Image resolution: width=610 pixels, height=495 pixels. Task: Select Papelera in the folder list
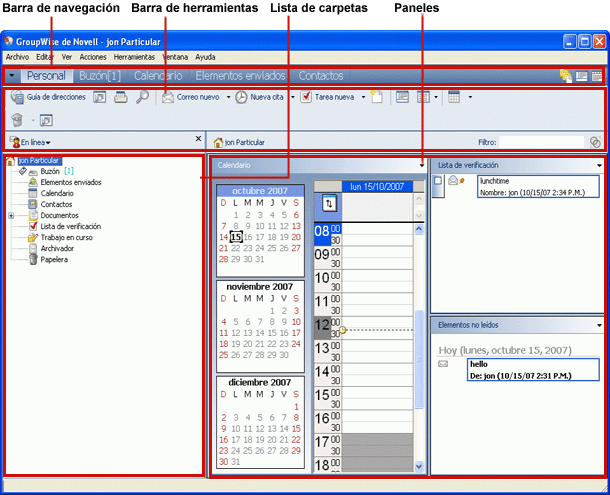pyautogui.click(x=54, y=260)
